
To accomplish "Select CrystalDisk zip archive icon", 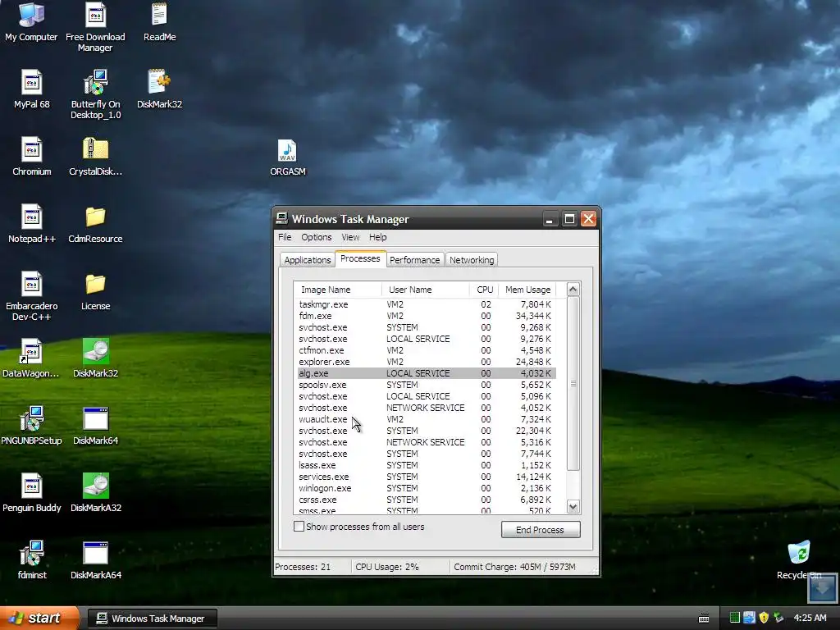I will tap(95, 157).
